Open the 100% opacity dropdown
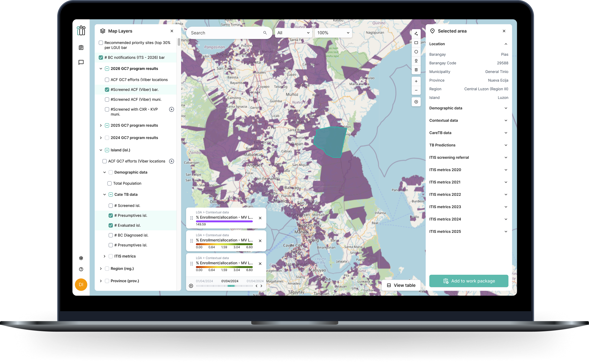The width and height of the screenshot is (589, 364). [333, 33]
